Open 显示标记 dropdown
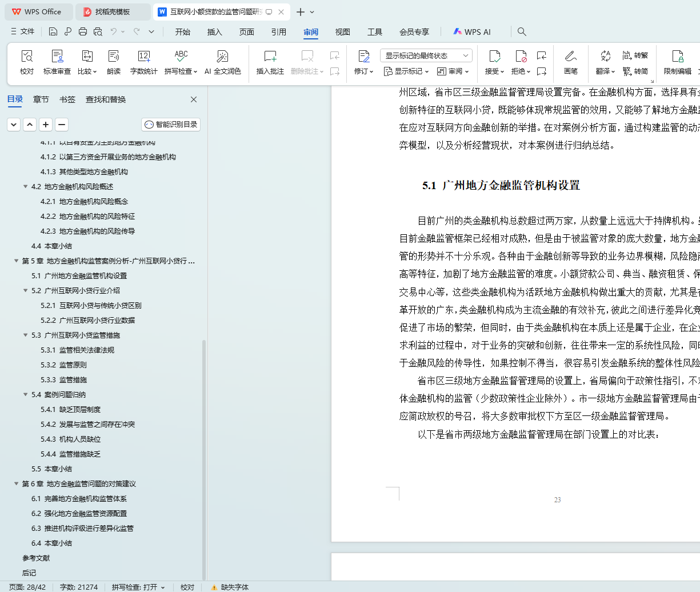The height and width of the screenshot is (592, 700). 406,71
